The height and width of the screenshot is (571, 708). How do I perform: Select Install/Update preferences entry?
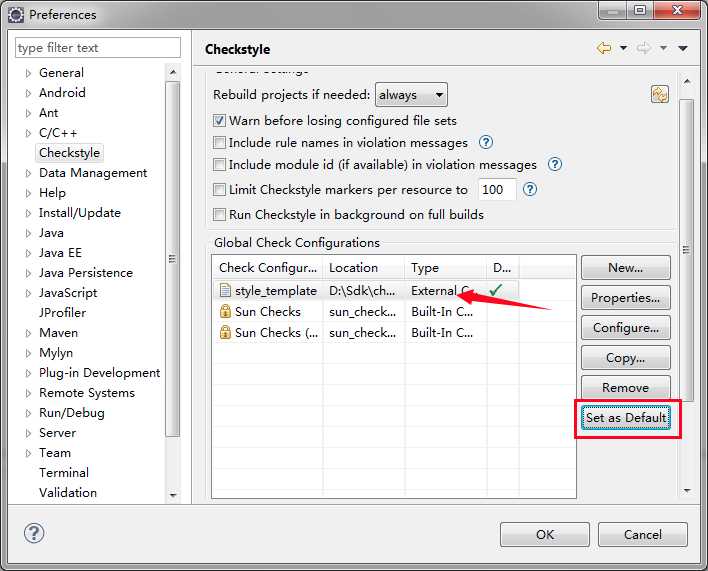click(x=79, y=213)
